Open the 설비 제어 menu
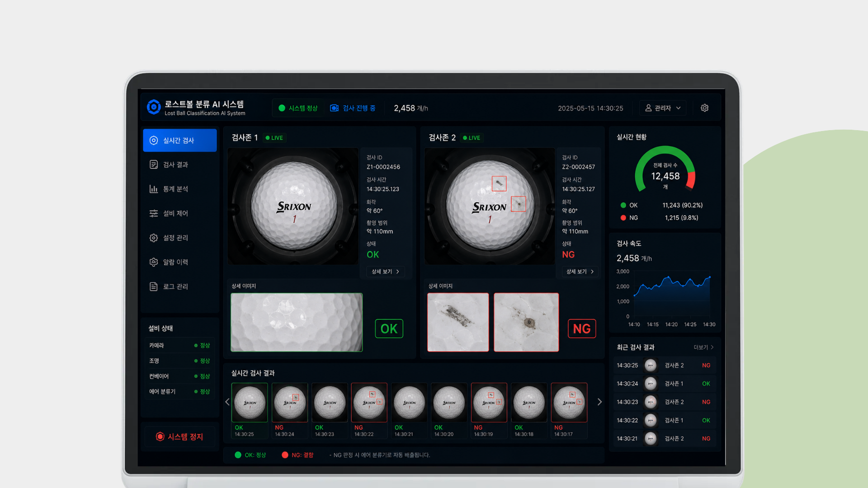Image resolution: width=868 pixels, height=488 pixels. click(180, 213)
